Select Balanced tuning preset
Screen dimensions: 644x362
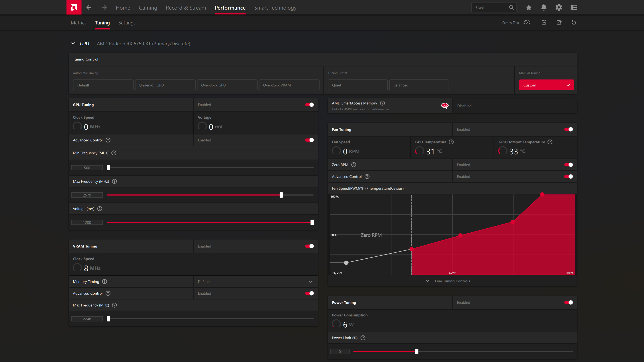coord(419,85)
